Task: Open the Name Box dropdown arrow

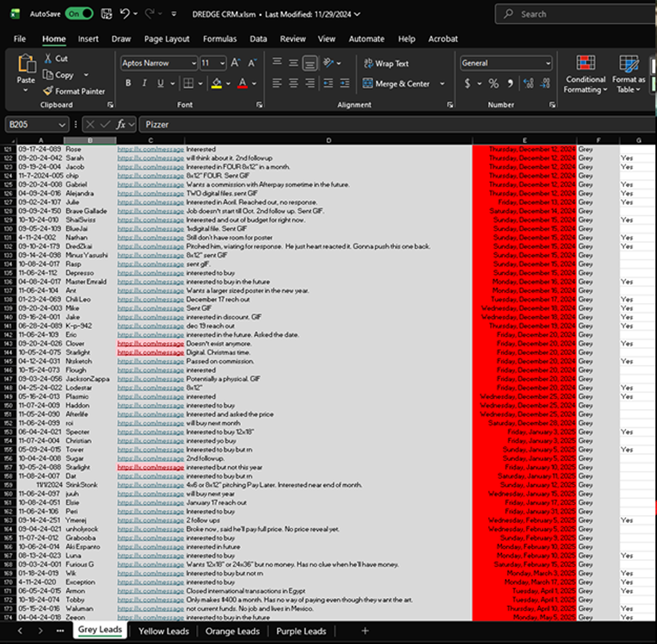Action: pyautogui.click(x=62, y=125)
